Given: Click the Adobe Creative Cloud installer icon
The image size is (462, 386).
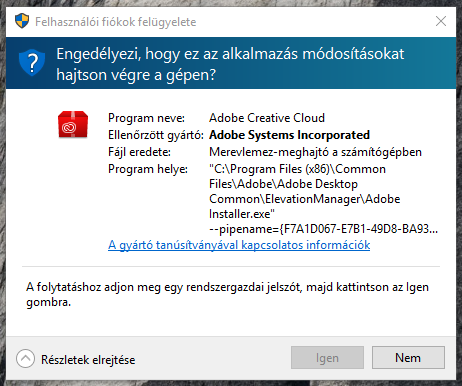Looking at the screenshot, I should 73,125.
